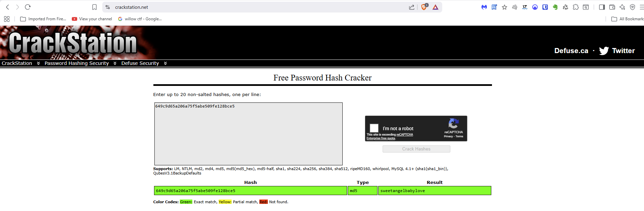644x211 pixels.
Task: Open the apps grid in the bookmarks bar
Action: pyautogui.click(x=7, y=19)
